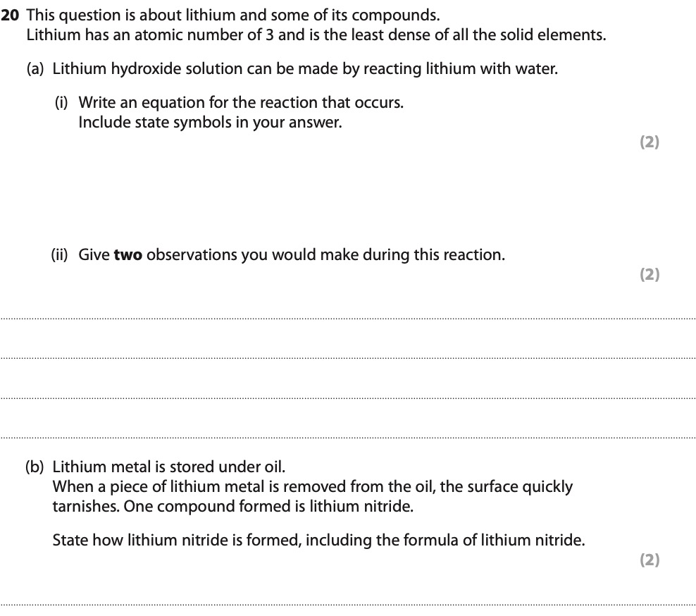
Task: Select the sub-part (ii) label
Action: (59, 255)
